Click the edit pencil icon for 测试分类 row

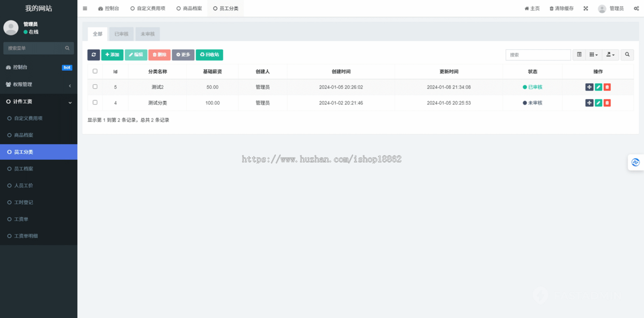pyautogui.click(x=598, y=102)
